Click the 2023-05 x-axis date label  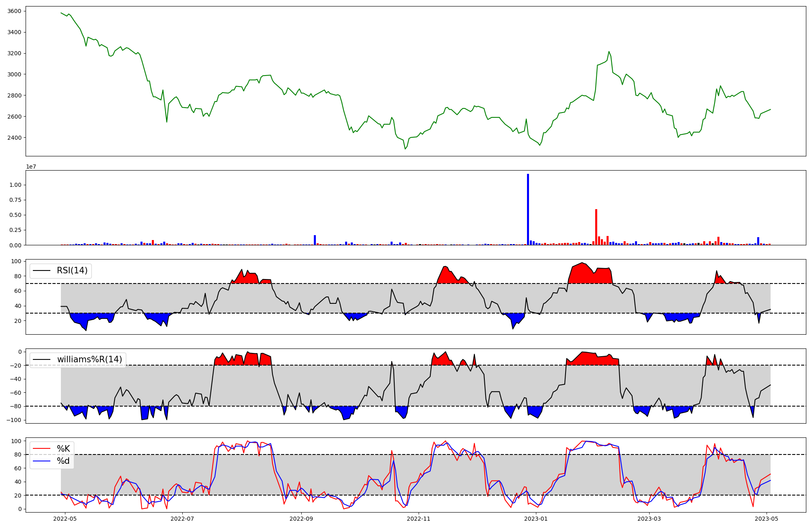pyautogui.click(x=767, y=519)
